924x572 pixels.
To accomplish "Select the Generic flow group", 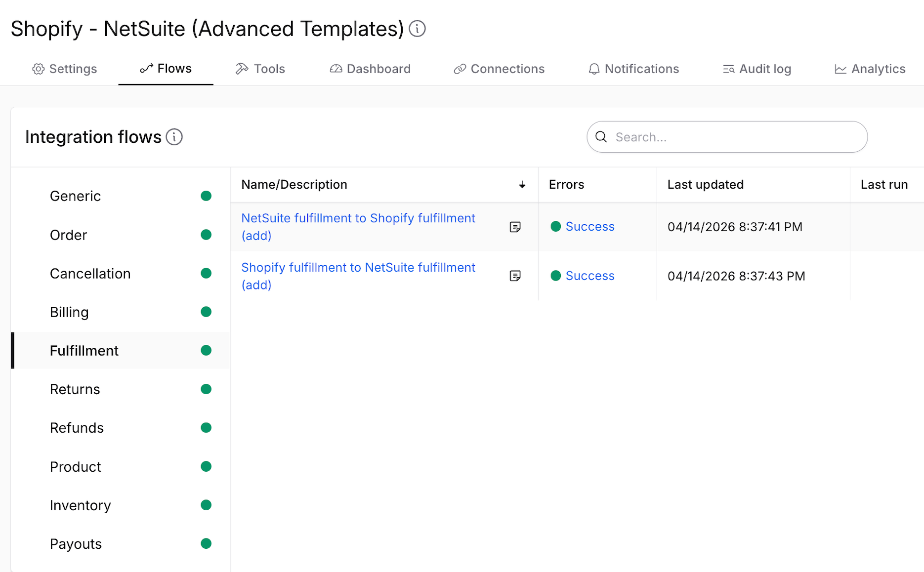I will click(121, 196).
